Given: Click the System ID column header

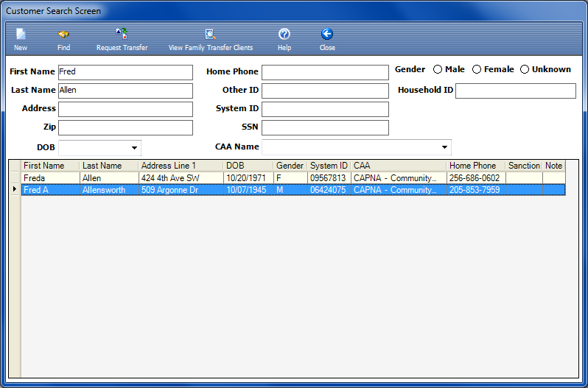Looking at the screenshot, I should (329, 166).
